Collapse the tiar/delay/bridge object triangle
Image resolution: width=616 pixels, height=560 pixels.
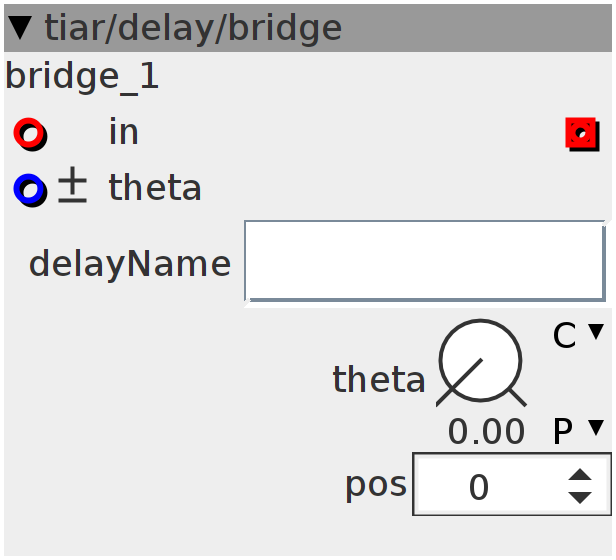[20, 28]
